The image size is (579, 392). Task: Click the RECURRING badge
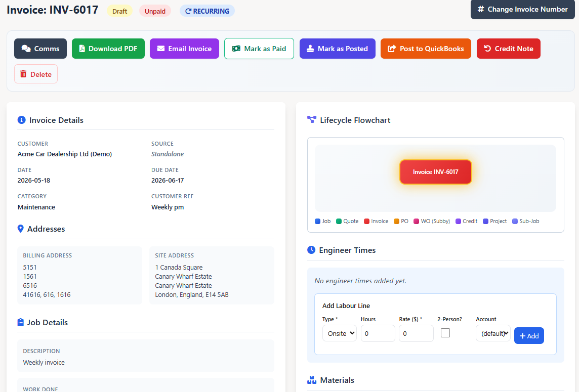(207, 11)
